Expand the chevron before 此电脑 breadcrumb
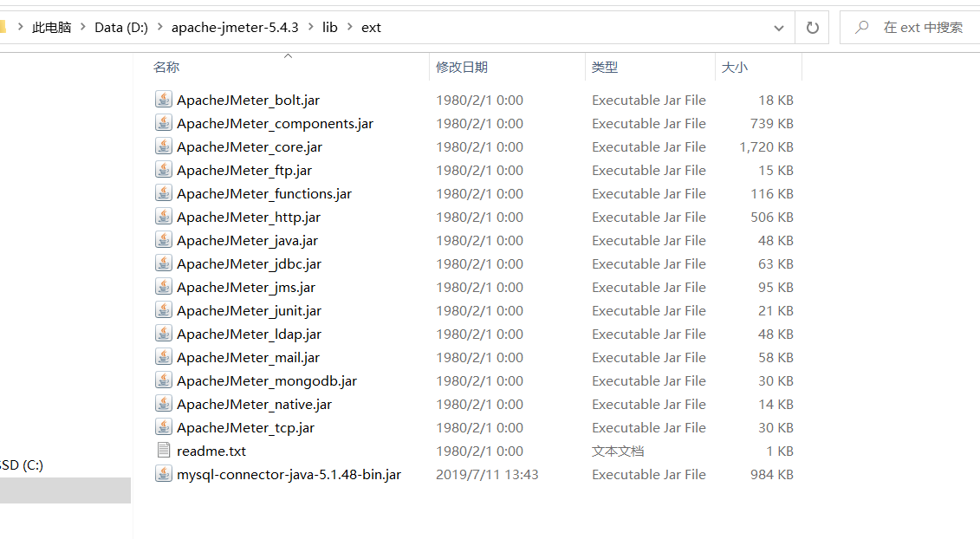Image resolution: width=980 pixels, height=539 pixels. pos(20,27)
